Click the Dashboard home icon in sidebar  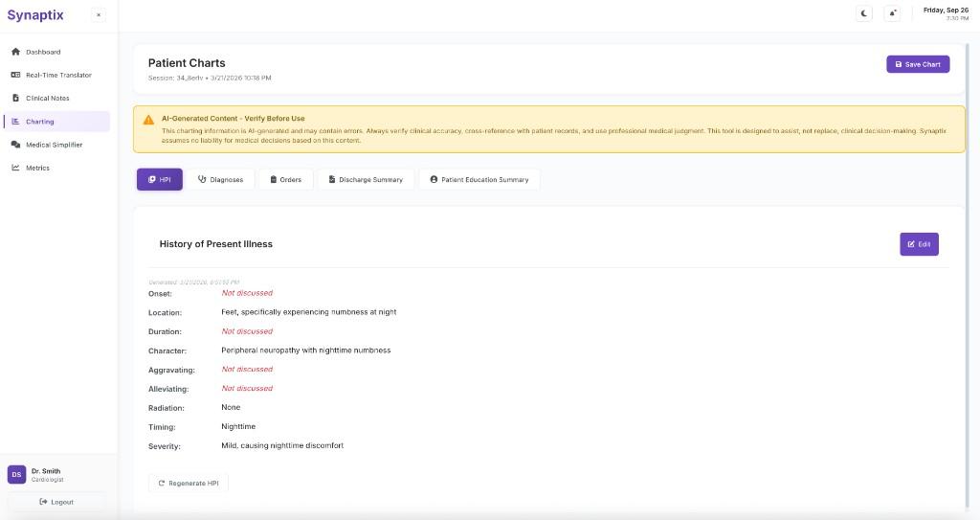(x=15, y=52)
